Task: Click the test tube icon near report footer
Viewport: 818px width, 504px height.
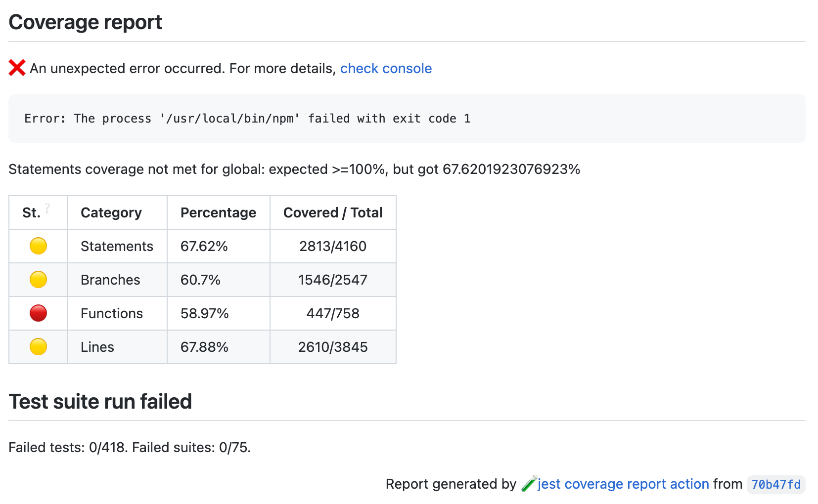Action: [x=529, y=484]
